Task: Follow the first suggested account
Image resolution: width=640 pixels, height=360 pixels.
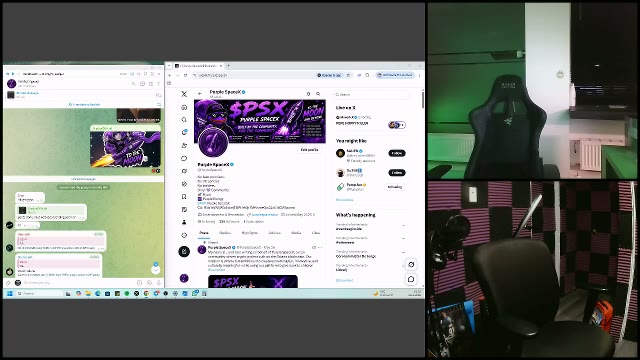Action: tap(397, 153)
